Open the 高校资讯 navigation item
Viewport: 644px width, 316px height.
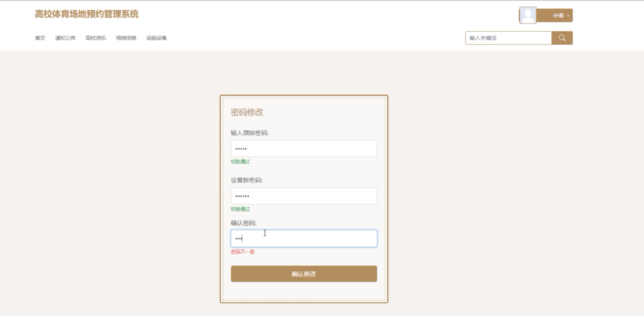click(x=96, y=38)
